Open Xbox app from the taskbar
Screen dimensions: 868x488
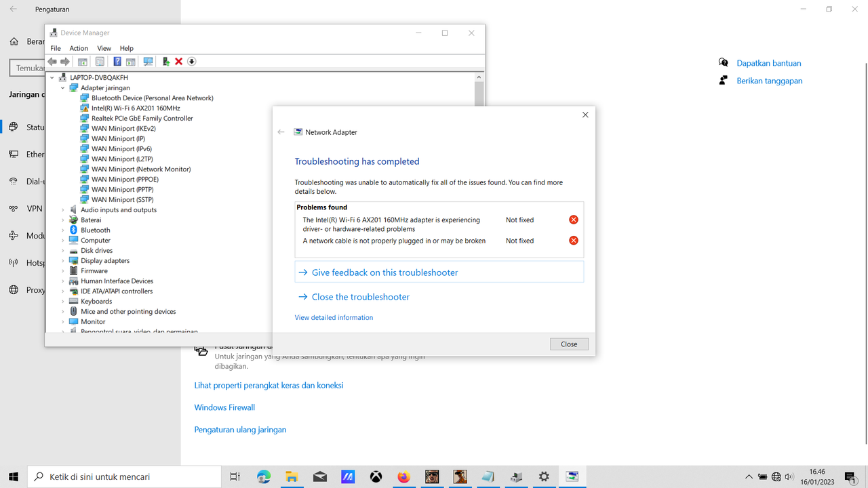(376, 476)
